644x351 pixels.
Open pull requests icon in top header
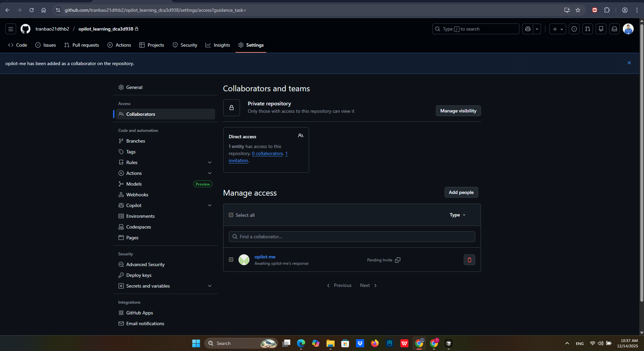(x=587, y=29)
